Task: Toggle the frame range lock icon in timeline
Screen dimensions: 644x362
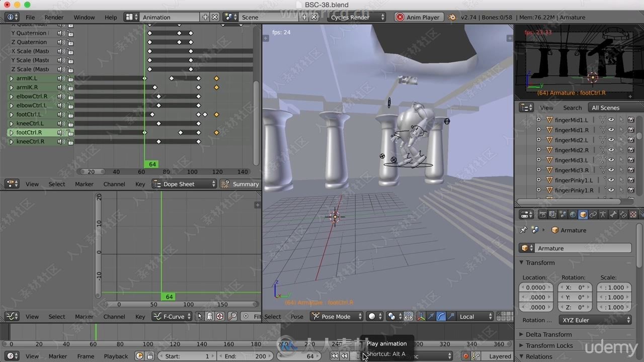Action: coord(149,356)
